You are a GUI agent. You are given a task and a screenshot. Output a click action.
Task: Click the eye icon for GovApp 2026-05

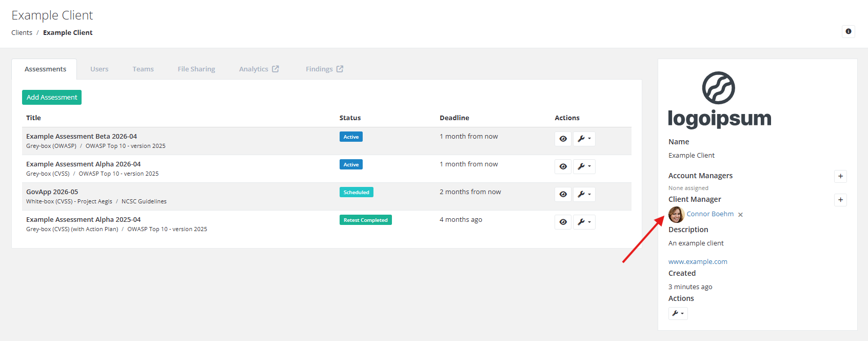[563, 194]
